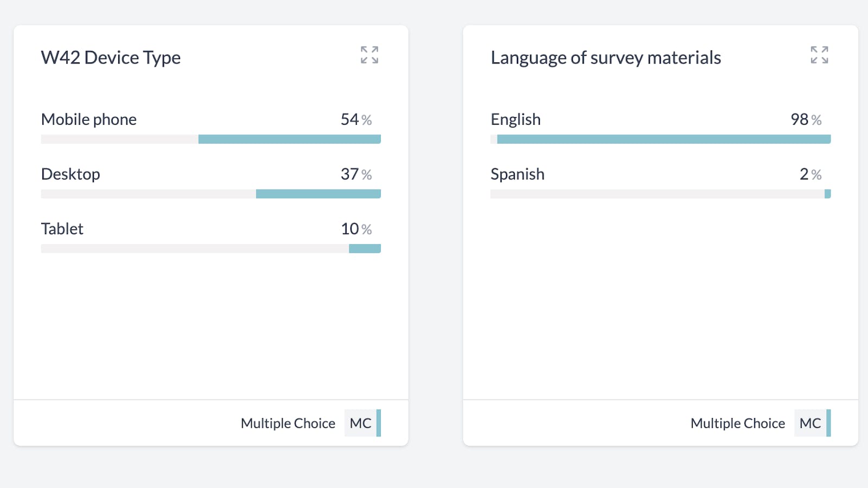Select the English percentage bar
Image resolution: width=868 pixels, height=488 pixels.
[x=663, y=139]
